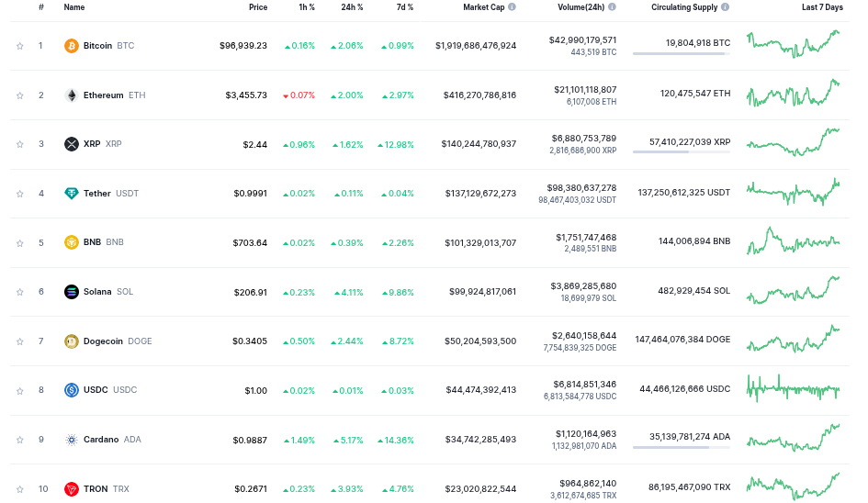Star Bitcoin to add to watchlist
This screenshot has width=868, height=503.
tap(20, 46)
